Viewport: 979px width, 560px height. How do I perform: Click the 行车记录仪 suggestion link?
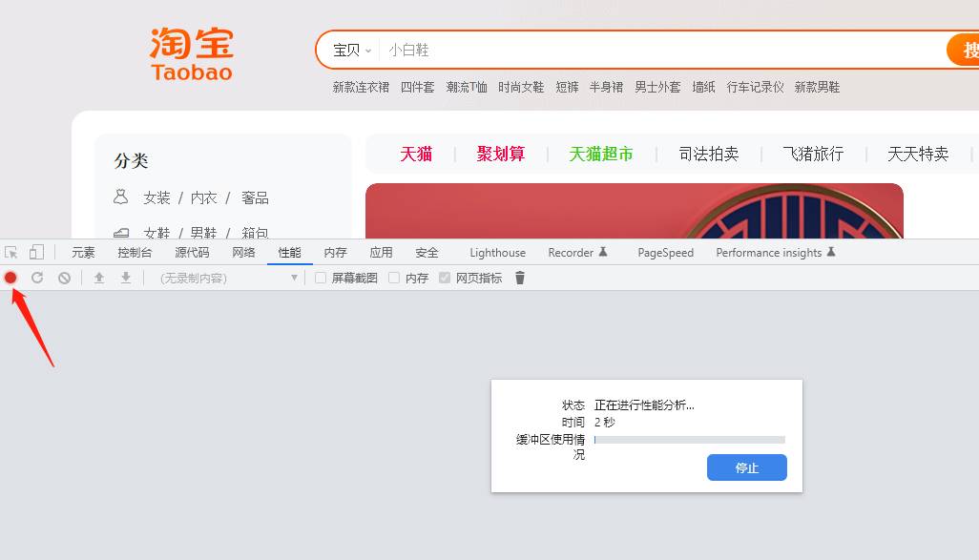[x=756, y=87]
